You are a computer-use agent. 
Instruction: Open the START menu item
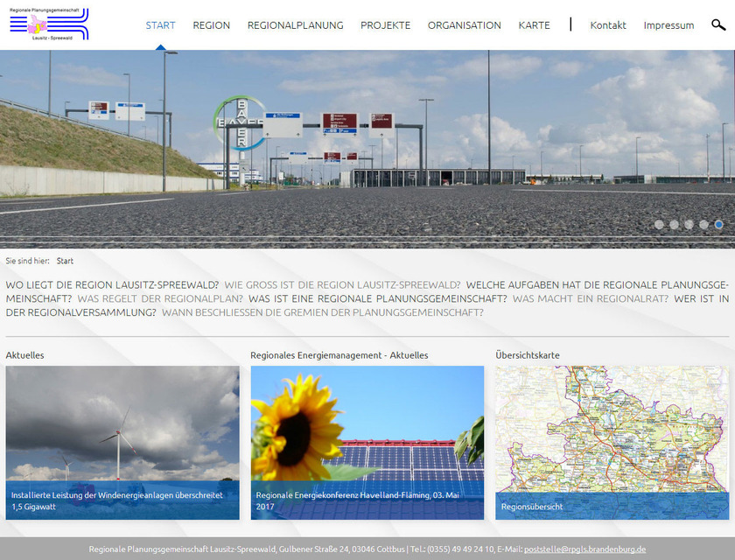click(x=160, y=25)
